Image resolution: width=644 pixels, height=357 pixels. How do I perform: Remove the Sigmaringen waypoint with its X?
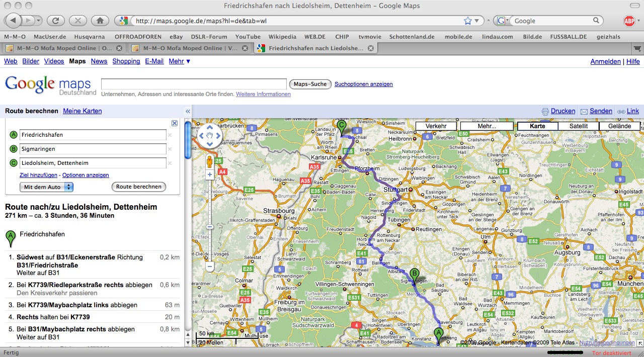click(170, 149)
